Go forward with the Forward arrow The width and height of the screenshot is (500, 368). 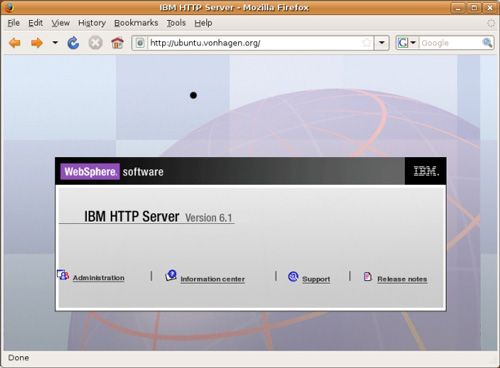tap(37, 43)
